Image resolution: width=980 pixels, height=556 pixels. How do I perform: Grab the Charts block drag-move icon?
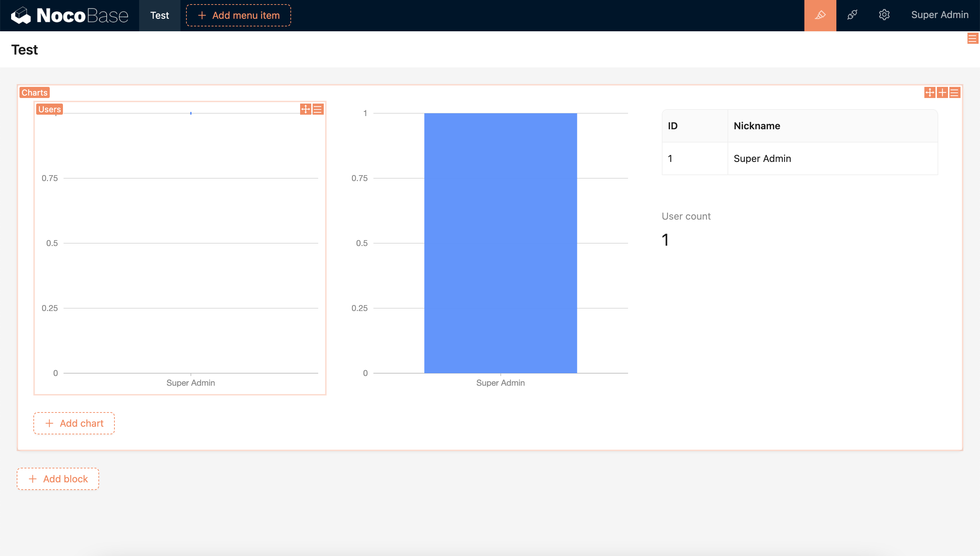pyautogui.click(x=930, y=93)
